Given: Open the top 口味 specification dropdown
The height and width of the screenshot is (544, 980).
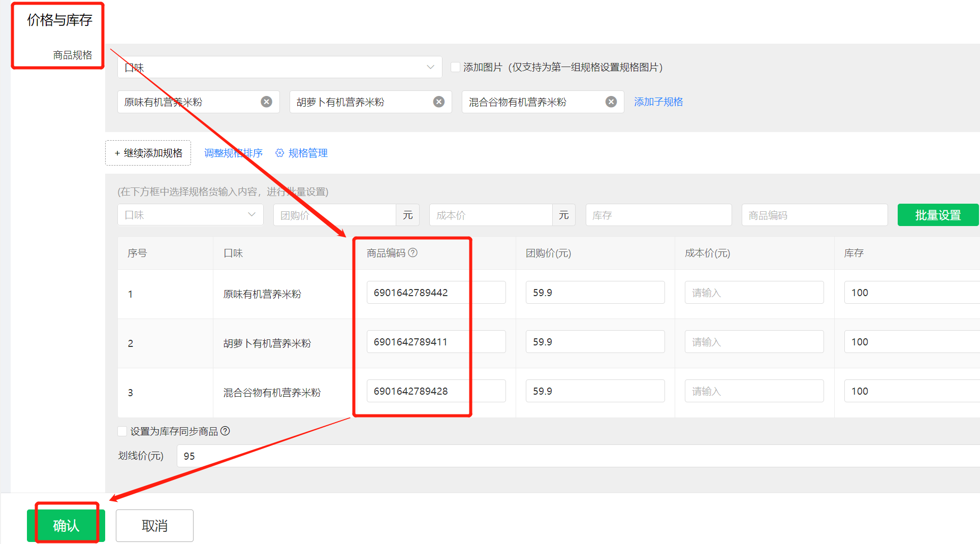Looking at the screenshot, I should coord(280,67).
